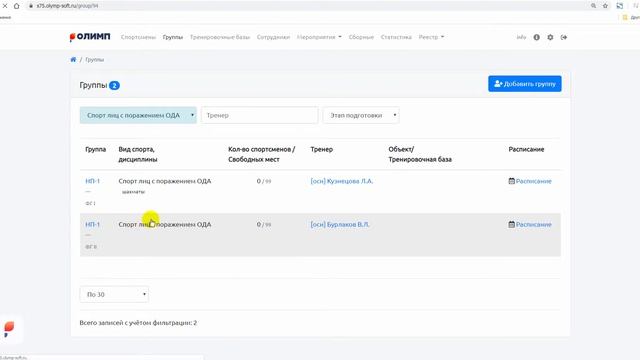
Task: Click the Объект/Тренировочная база column header
Action: pos(420,154)
